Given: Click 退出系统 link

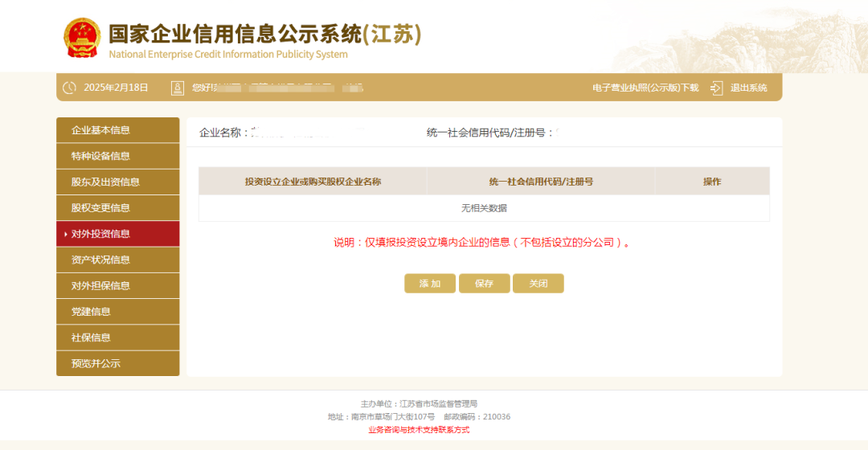Looking at the screenshot, I should (x=748, y=88).
